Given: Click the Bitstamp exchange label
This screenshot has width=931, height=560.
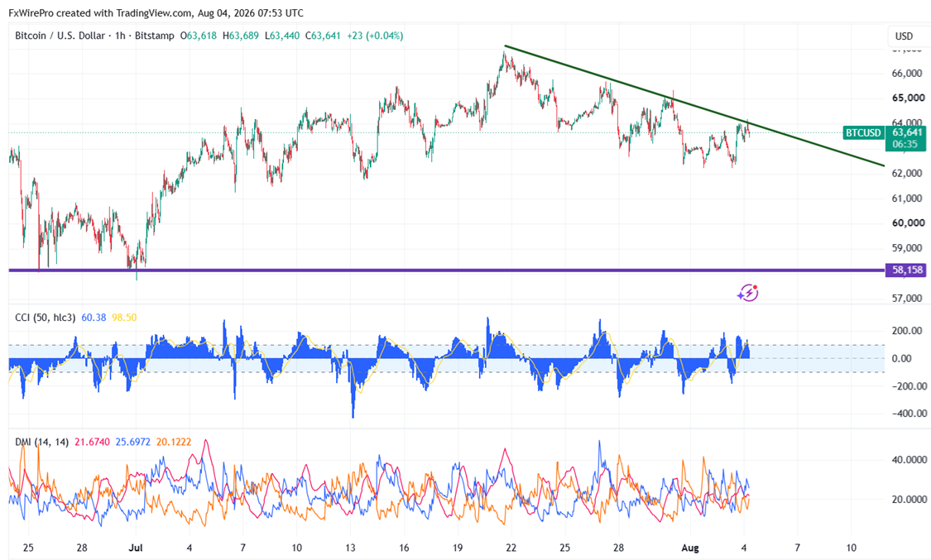Looking at the screenshot, I should pyautogui.click(x=155, y=36).
